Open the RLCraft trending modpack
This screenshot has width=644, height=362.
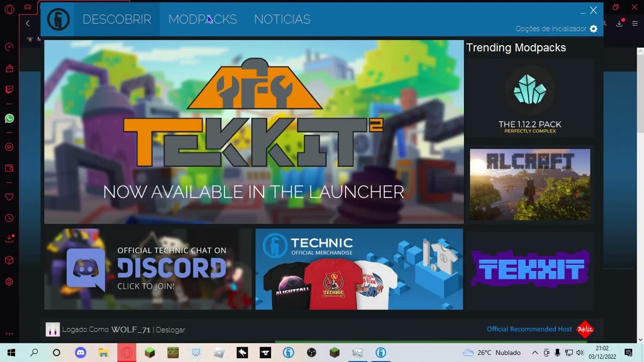tap(530, 185)
